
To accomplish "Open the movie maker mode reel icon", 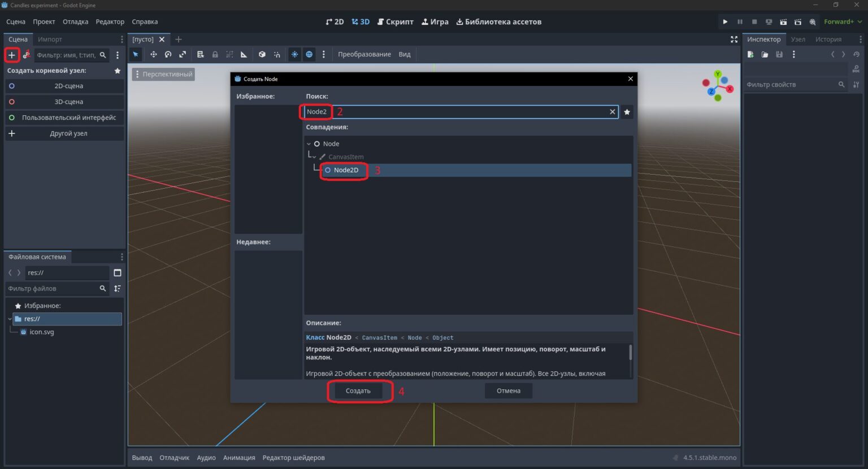I will pyautogui.click(x=812, y=22).
